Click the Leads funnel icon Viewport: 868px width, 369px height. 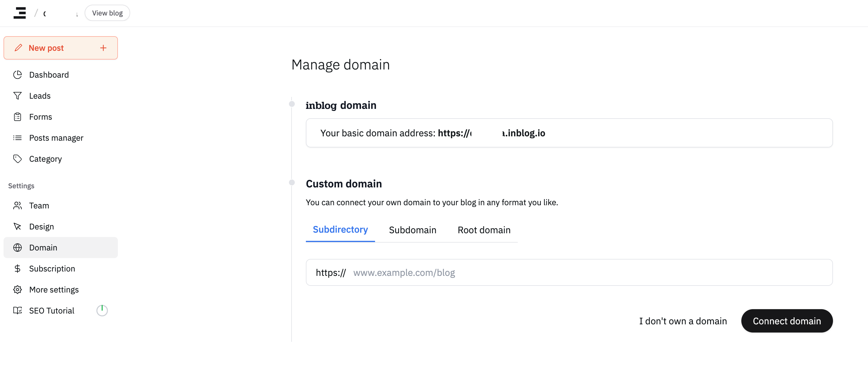coord(18,96)
